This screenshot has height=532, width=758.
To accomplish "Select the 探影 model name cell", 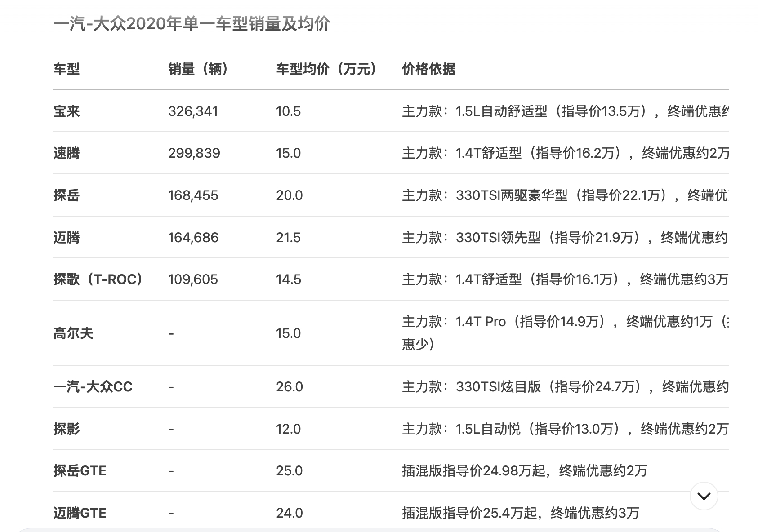I will pyautogui.click(x=67, y=429).
